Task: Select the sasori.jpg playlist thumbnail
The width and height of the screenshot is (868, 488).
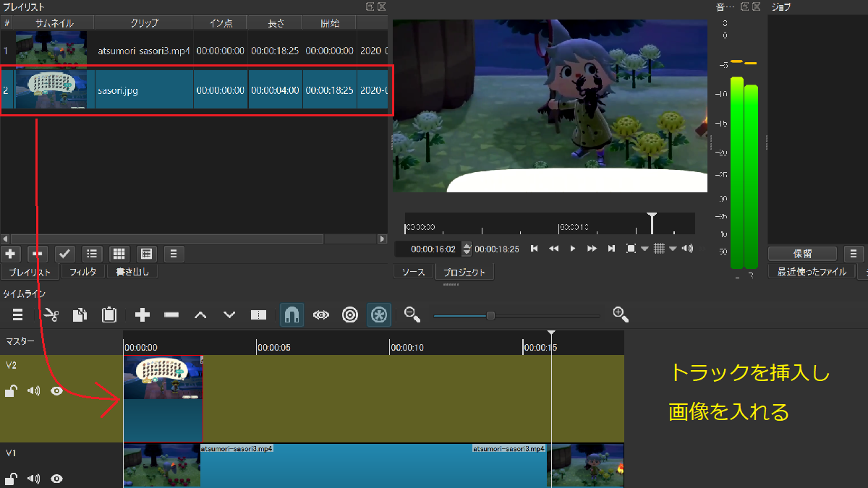Action: point(51,90)
